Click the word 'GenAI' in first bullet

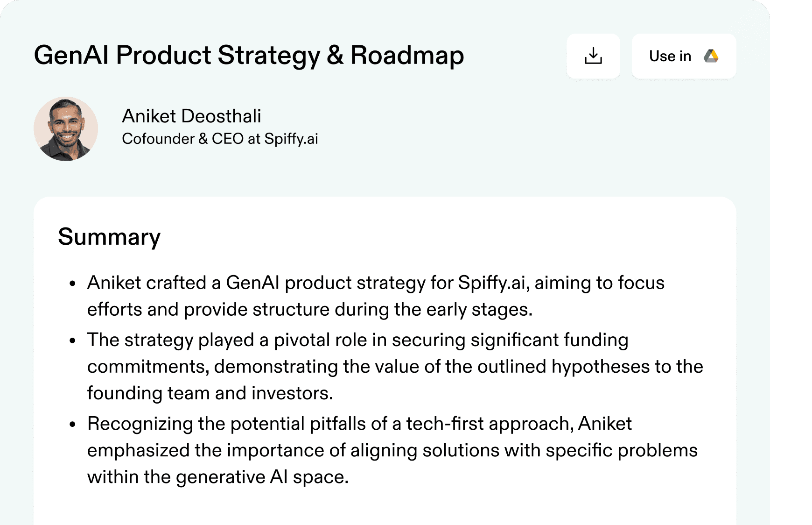coord(252,283)
